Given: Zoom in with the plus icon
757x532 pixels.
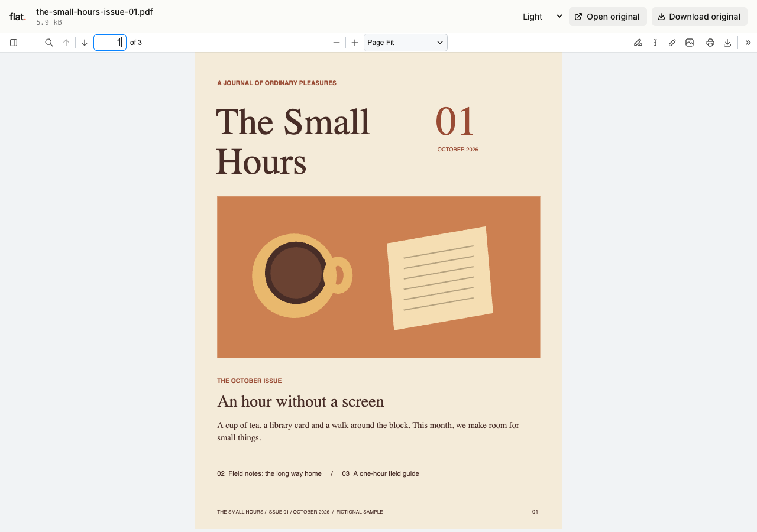Looking at the screenshot, I should [x=355, y=43].
